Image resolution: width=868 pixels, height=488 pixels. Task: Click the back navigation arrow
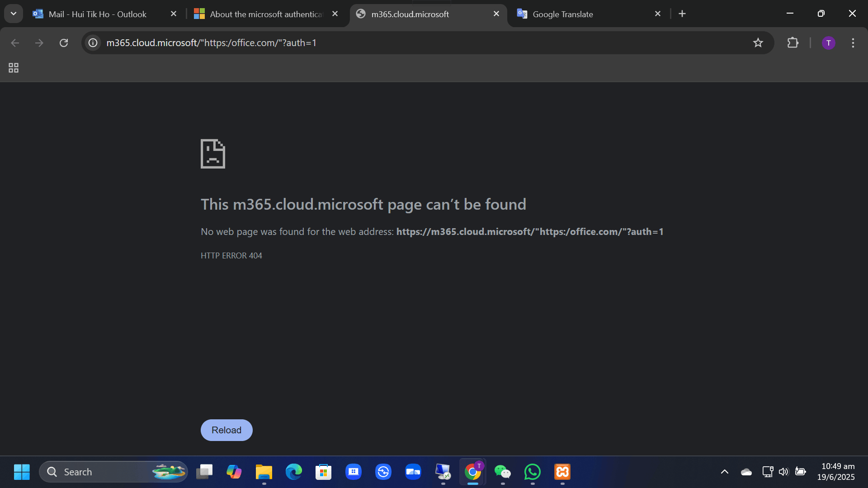pos(15,43)
